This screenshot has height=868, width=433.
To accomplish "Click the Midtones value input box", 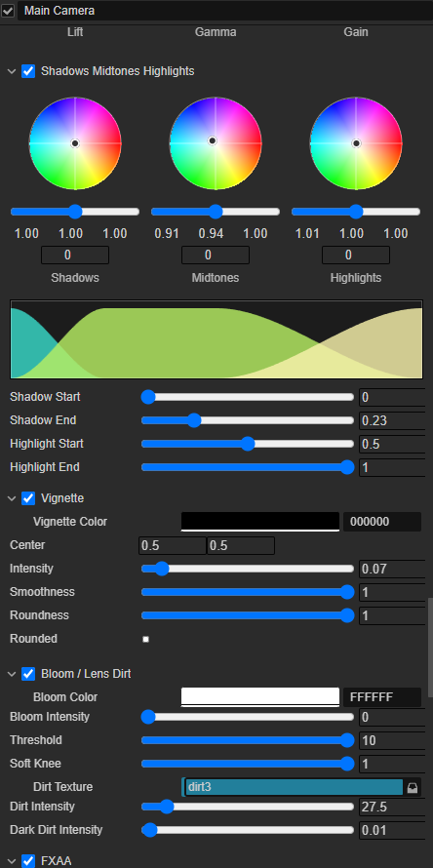I will click(216, 255).
